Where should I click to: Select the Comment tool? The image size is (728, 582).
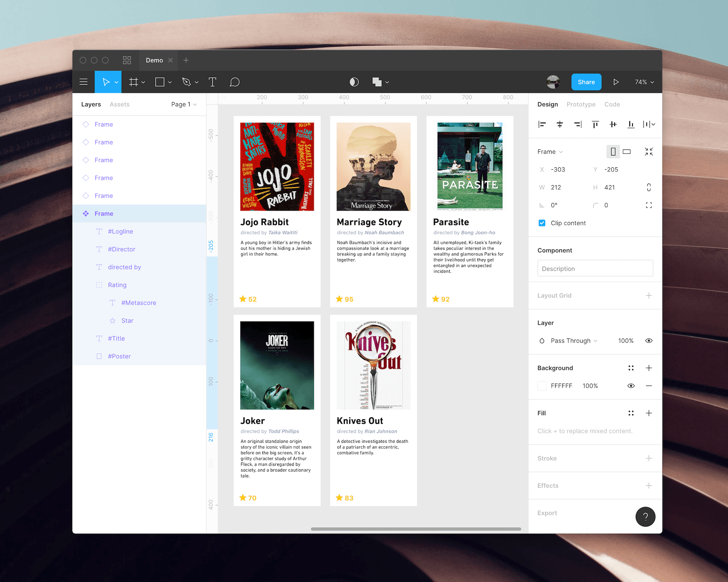(x=234, y=82)
